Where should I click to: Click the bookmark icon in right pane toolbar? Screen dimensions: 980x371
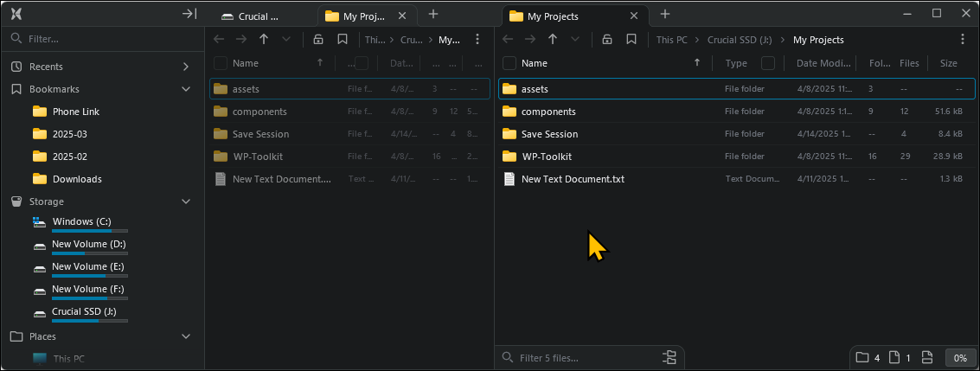click(631, 40)
